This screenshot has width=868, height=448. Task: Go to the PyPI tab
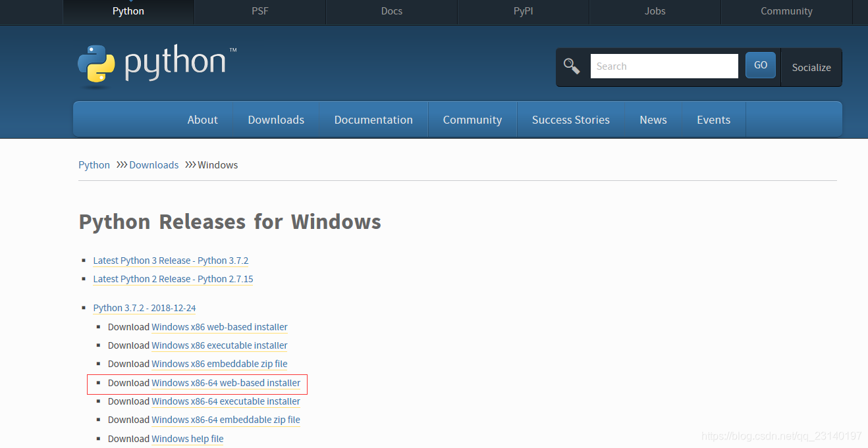point(524,11)
